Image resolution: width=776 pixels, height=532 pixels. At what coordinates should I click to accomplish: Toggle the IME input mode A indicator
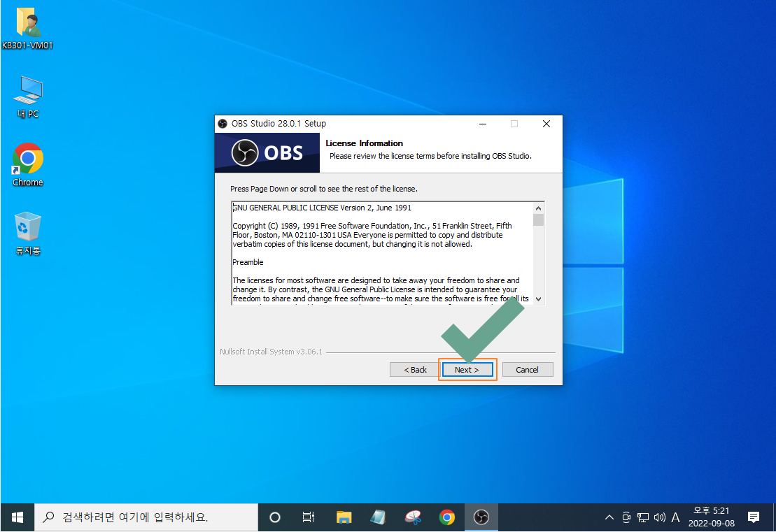click(675, 517)
